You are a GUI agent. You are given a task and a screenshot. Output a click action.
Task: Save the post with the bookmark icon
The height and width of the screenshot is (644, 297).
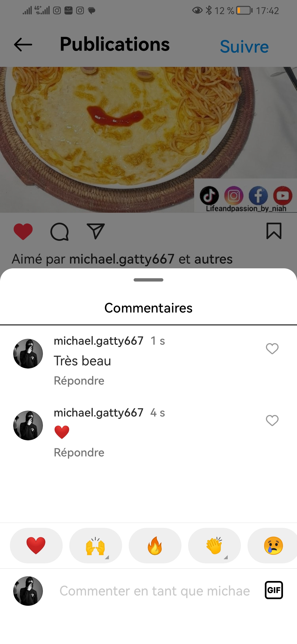pyautogui.click(x=274, y=231)
